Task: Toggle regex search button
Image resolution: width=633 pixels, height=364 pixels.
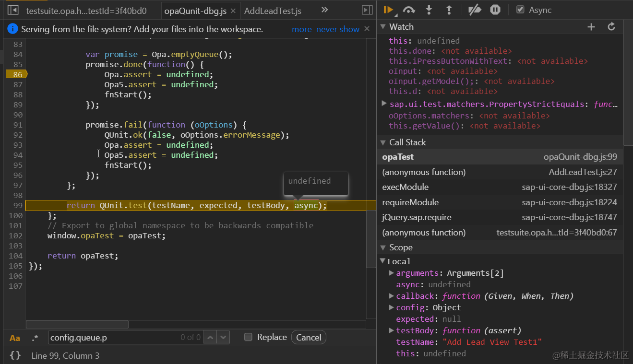Action: click(35, 338)
